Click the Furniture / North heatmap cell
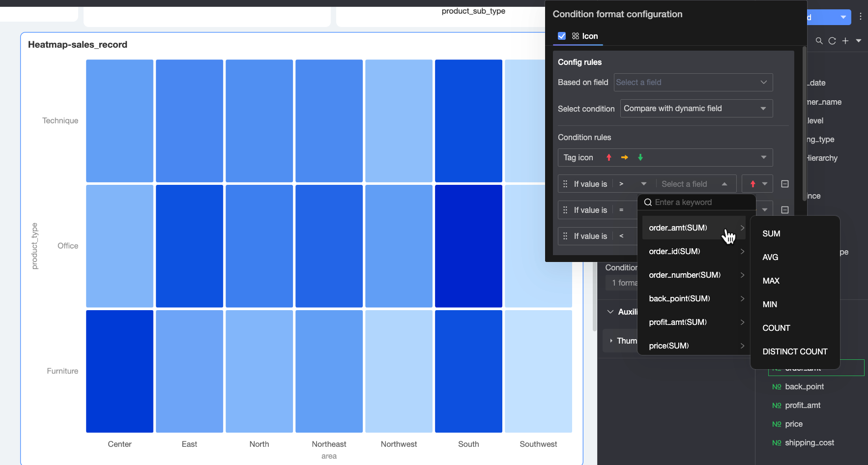868x465 pixels. click(x=259, y=371)
